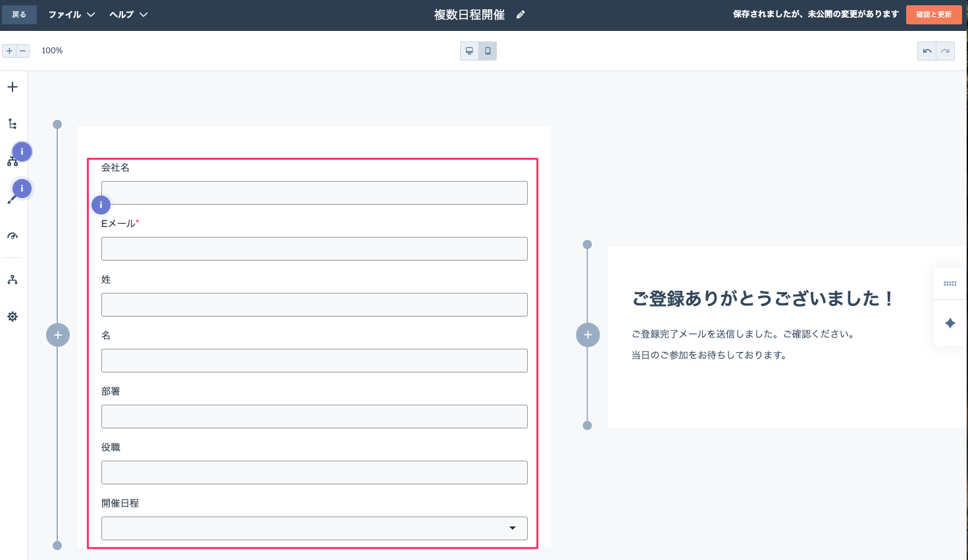
Task: Zoom out with the minus button
Action: pos(23,51)
